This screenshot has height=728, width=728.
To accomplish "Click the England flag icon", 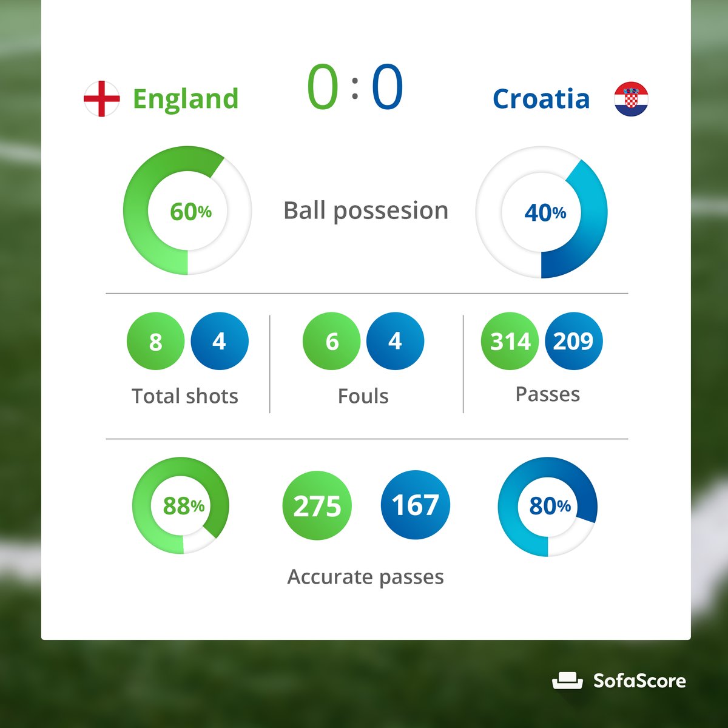I will point(101,98).
